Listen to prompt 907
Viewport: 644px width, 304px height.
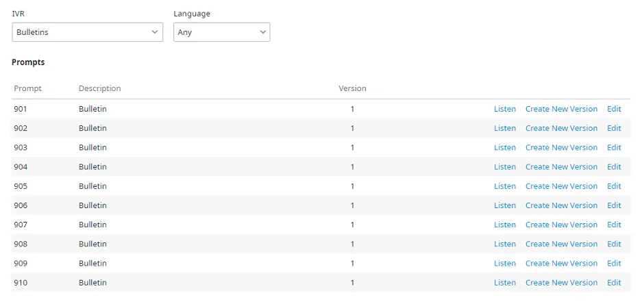tap(505, 225)
